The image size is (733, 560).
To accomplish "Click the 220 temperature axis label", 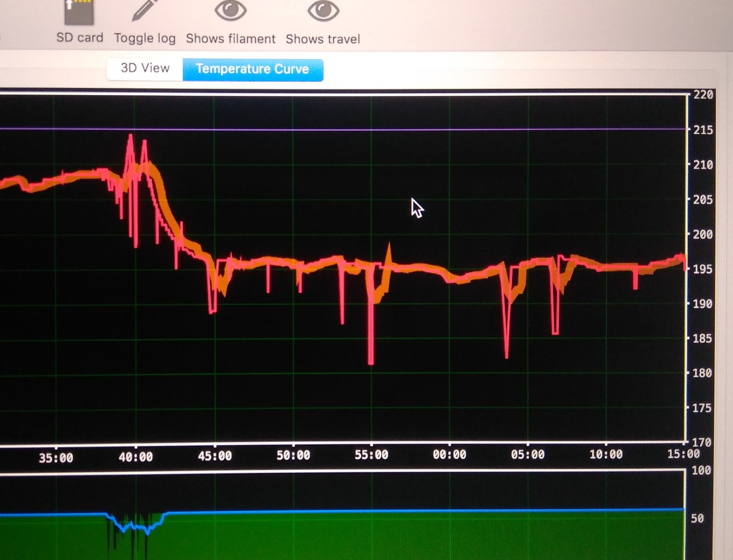I will pos(703,95).
